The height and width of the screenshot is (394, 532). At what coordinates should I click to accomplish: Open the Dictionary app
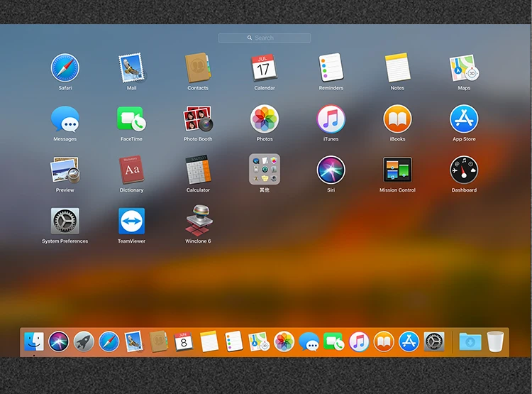pos(131,170)
